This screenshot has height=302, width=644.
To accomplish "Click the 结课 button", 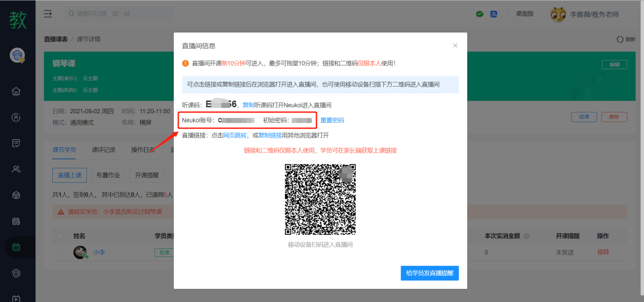I will 584,117.
